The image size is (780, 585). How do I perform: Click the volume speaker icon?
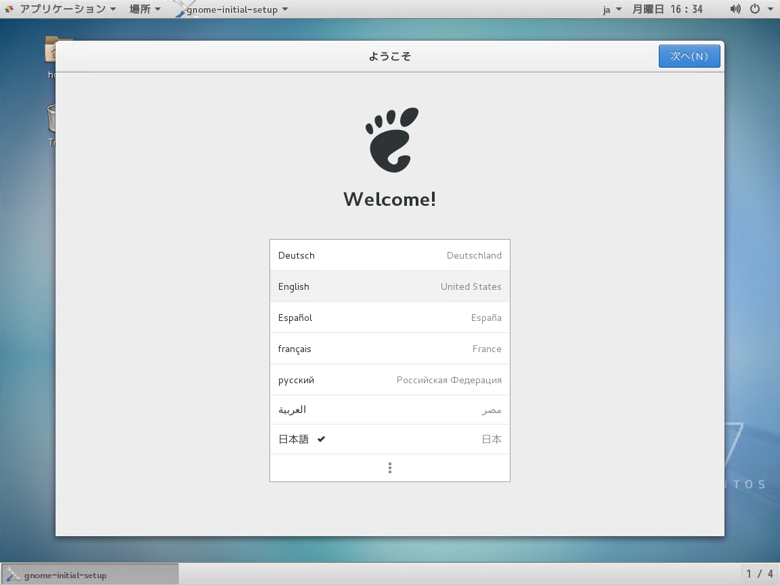pyautogui.click(x=735, y=9)
